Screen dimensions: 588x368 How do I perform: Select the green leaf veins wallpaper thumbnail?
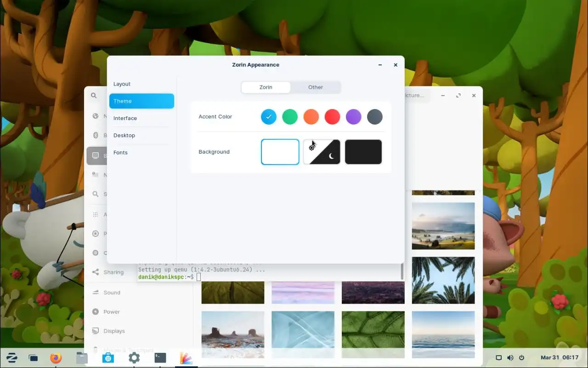[x=373, y=334]
